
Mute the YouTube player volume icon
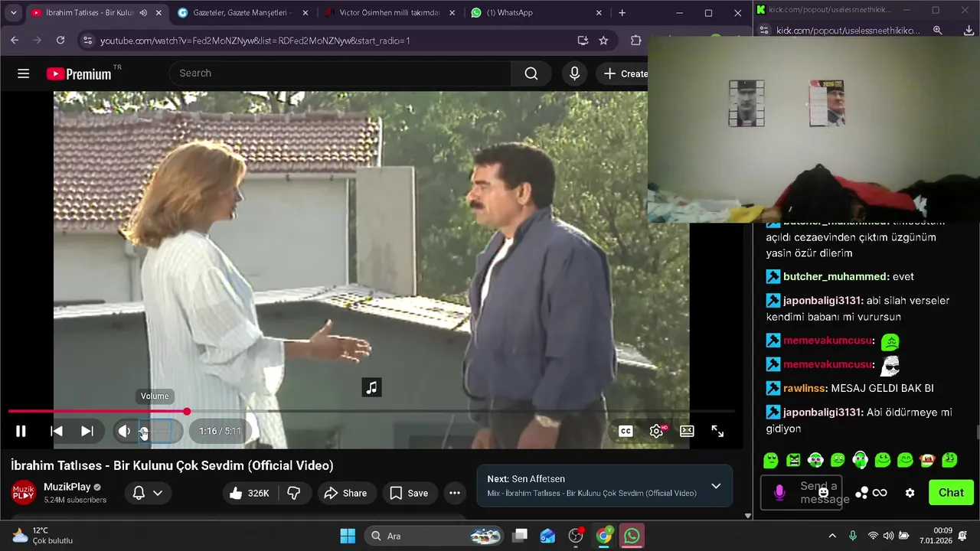[x=123, y=431]
